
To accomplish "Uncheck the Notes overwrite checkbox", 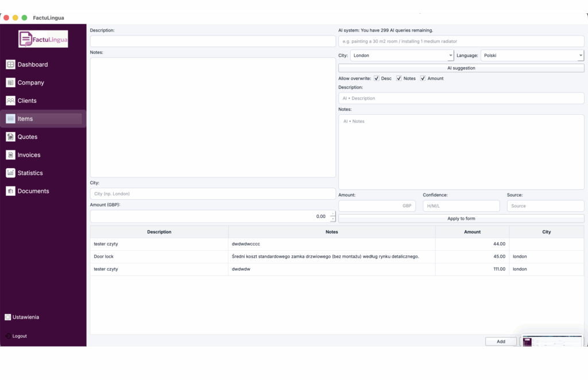I will coord(399,79).
